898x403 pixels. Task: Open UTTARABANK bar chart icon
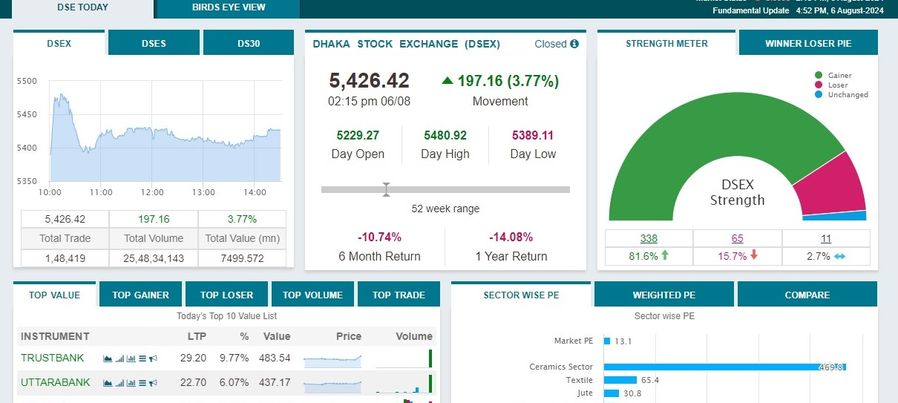click(131, 383)
